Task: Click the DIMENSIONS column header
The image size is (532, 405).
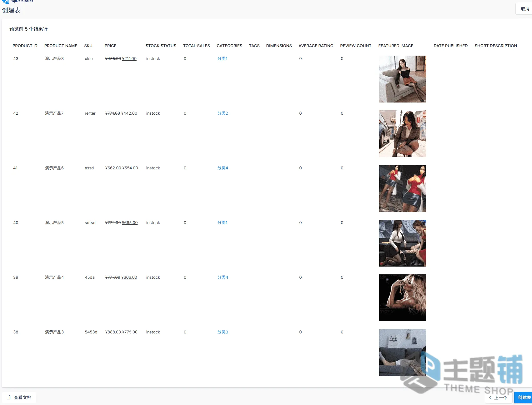Action: (279, 46)
